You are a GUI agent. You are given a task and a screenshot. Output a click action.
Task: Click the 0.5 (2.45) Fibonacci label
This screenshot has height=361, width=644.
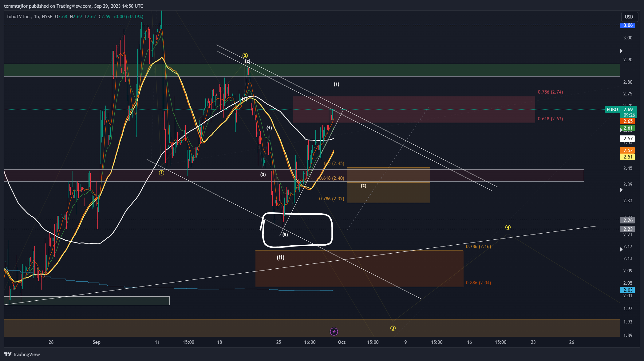click(334, 163)
